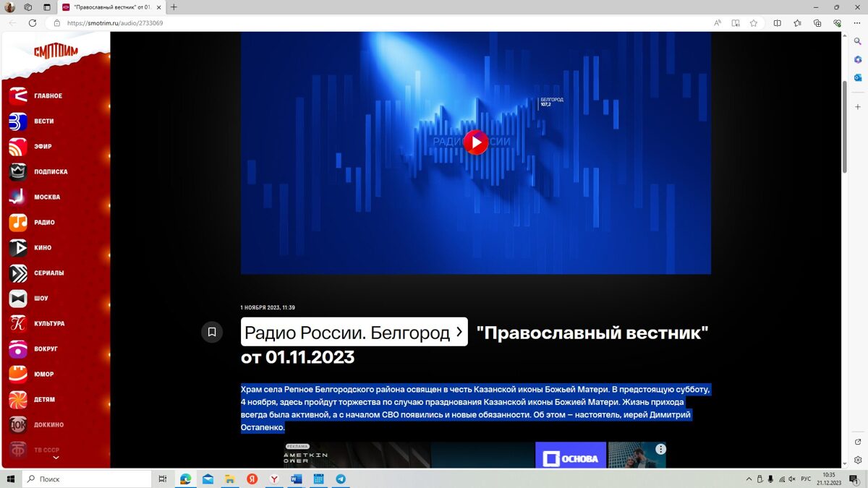The height and width of the screenshot is (488, 868).
Task: Open Telegram from the taskbar
Action: (340, 479)
